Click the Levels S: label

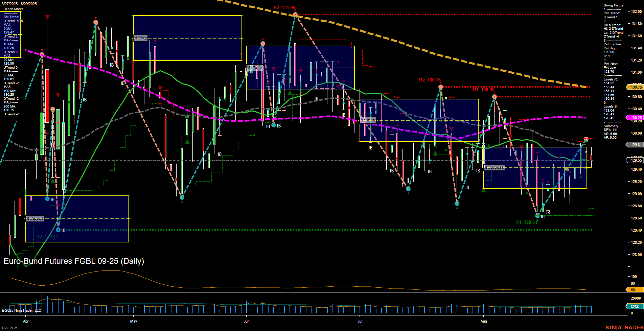tap(611, 107)
